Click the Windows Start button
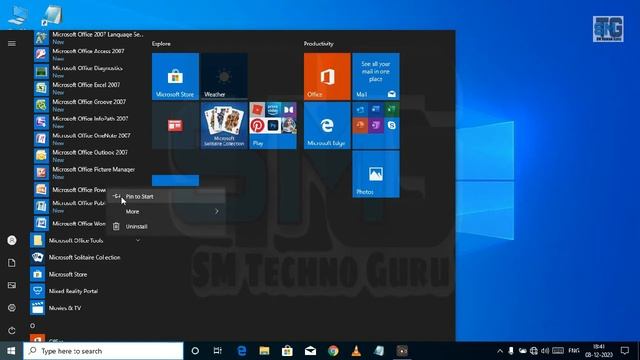Viewport: 640px width, 360px height. (11, 351)
